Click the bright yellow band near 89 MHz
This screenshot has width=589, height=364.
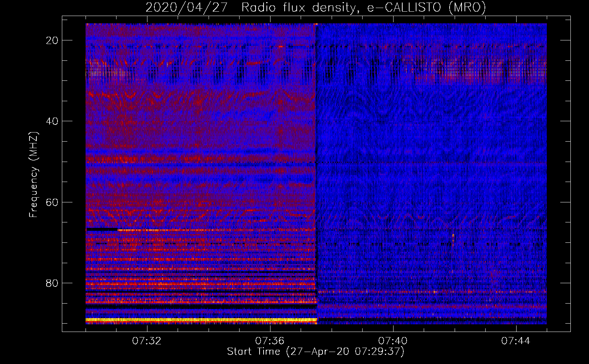click(x=201, y=320)
